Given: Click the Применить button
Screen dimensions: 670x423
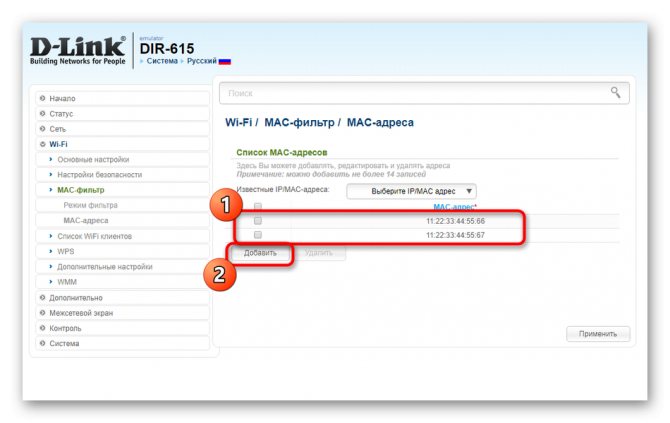Looking at the screenshot, I should (598, 334).
